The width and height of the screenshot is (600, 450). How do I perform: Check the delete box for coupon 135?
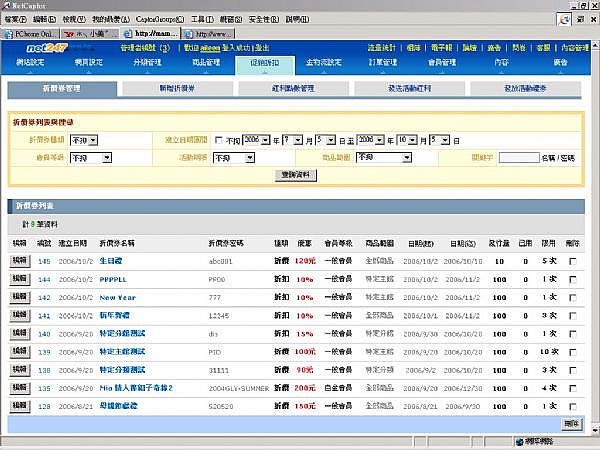point(572,388)
